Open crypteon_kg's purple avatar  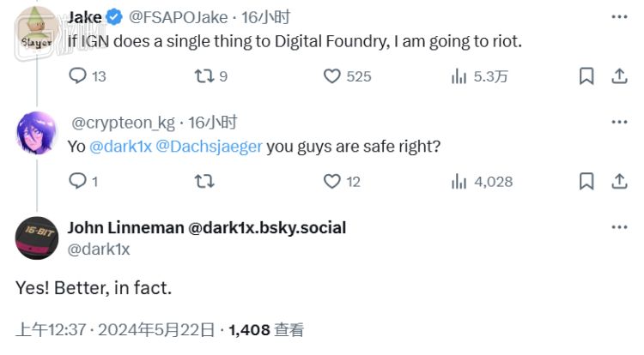(x=37, y=133)
